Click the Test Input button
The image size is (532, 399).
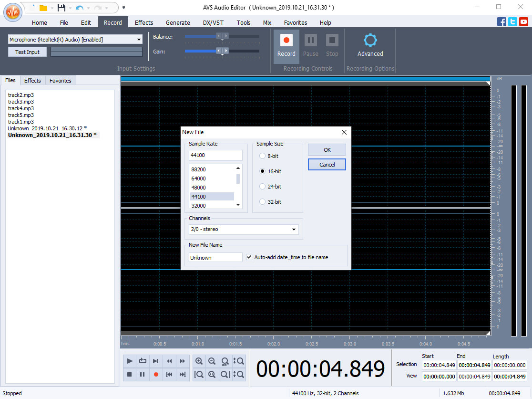27,52
